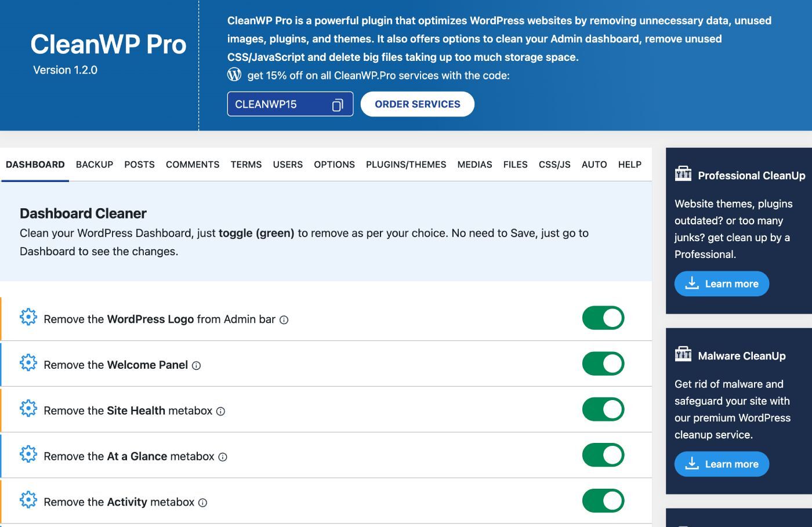
Task: Click Learn more under Malware CleanUp
Action: 721,464
